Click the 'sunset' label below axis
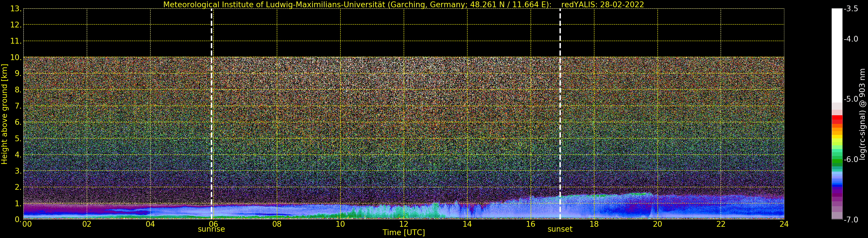 pyautogui.click(x=560, y=229)
